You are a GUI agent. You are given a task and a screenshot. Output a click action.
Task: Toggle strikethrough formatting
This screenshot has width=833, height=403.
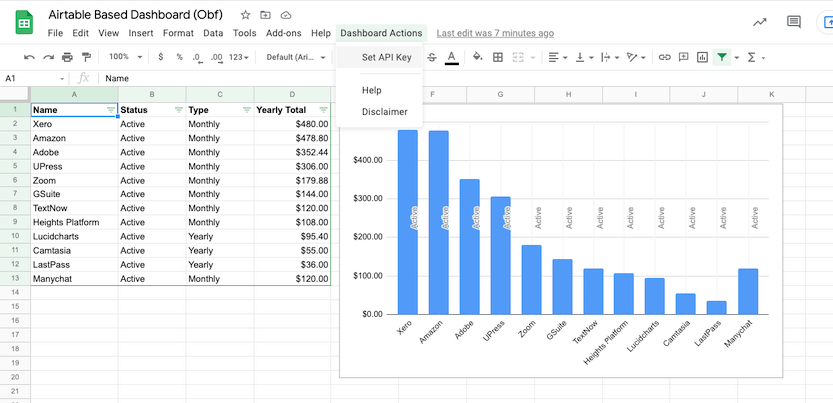[432, 57]
